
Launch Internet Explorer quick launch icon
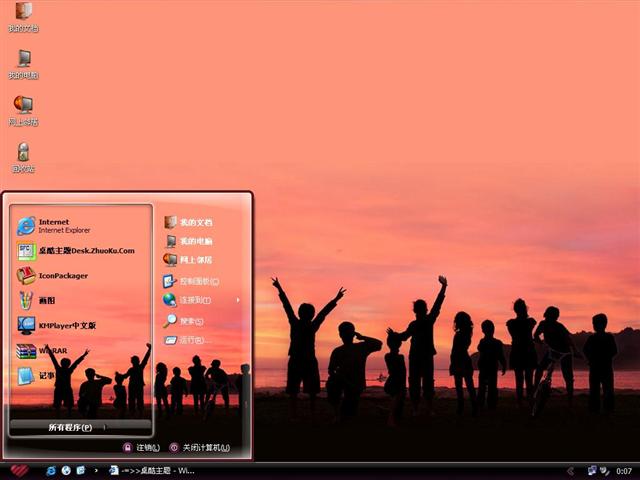click(51, 471)
